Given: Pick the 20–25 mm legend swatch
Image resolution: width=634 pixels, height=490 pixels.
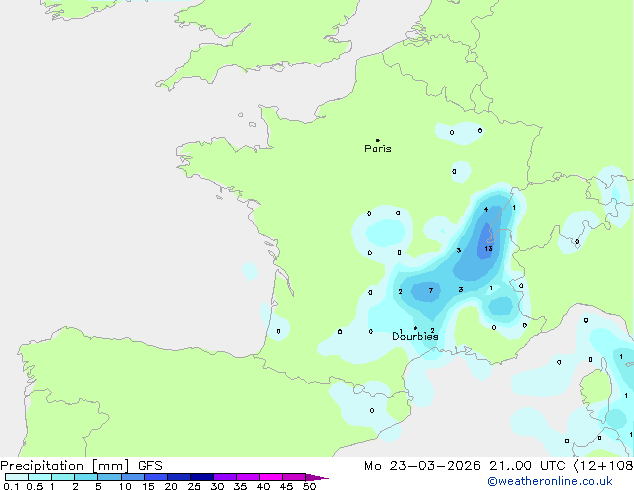Looking at the screenshot, I should pyautogui.click(x=179, y=477).
